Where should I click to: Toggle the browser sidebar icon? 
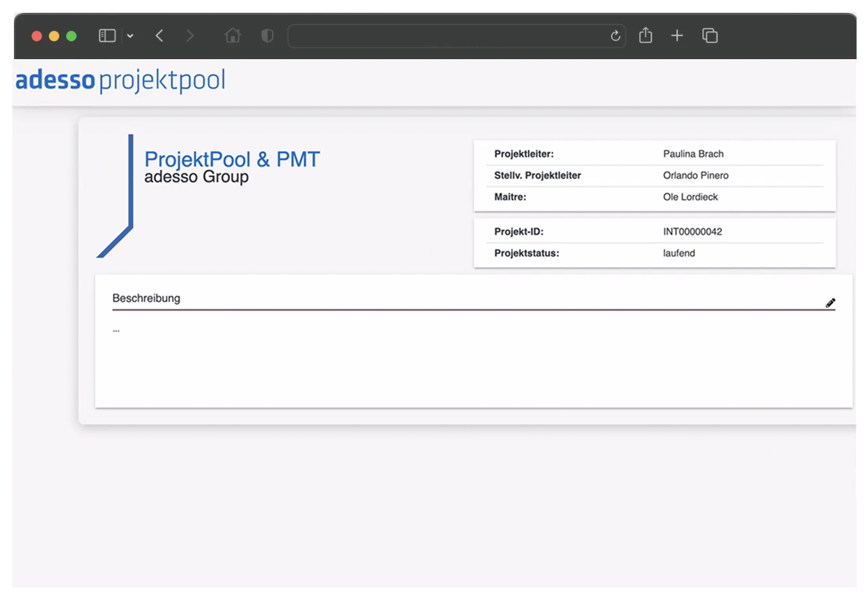(x=107, y=36)
